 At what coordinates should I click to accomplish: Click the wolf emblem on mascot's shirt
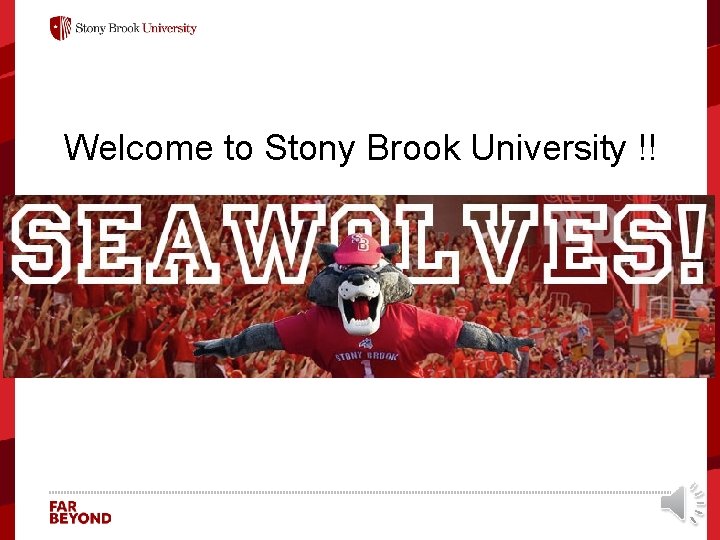click(365, 343)
